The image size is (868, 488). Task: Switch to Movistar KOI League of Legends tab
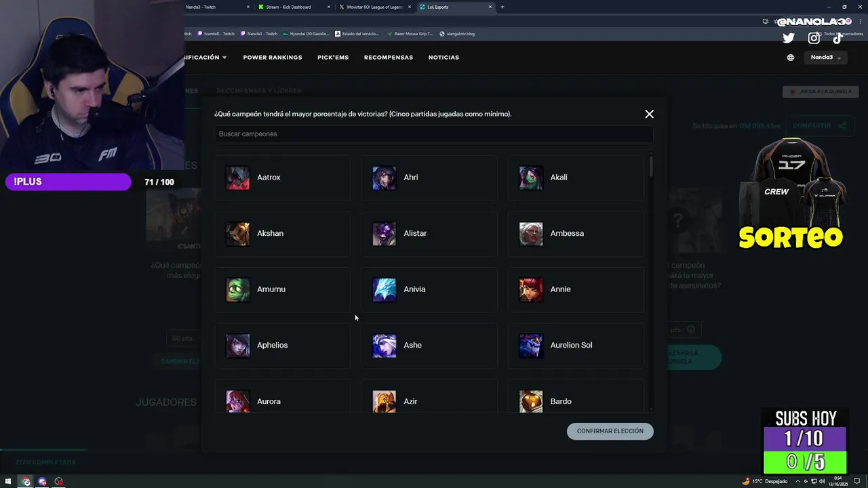374,7
